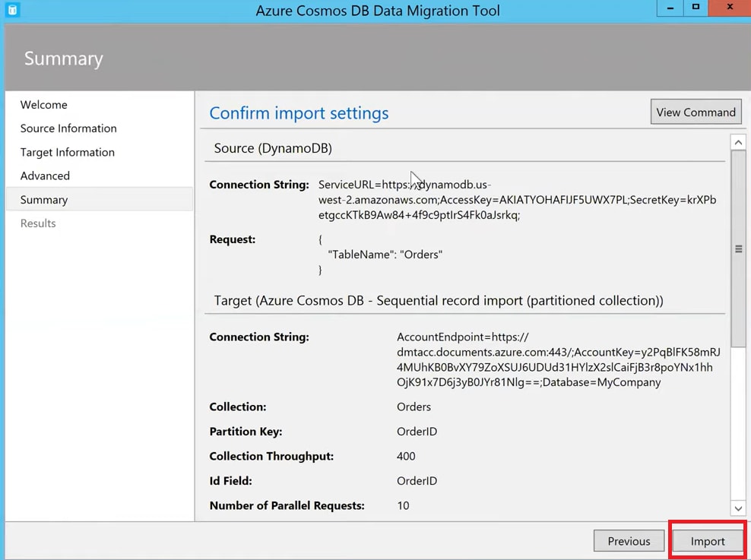Screen dimensions: 751x560
Task: Select the Results step
Action: [38, 223]
